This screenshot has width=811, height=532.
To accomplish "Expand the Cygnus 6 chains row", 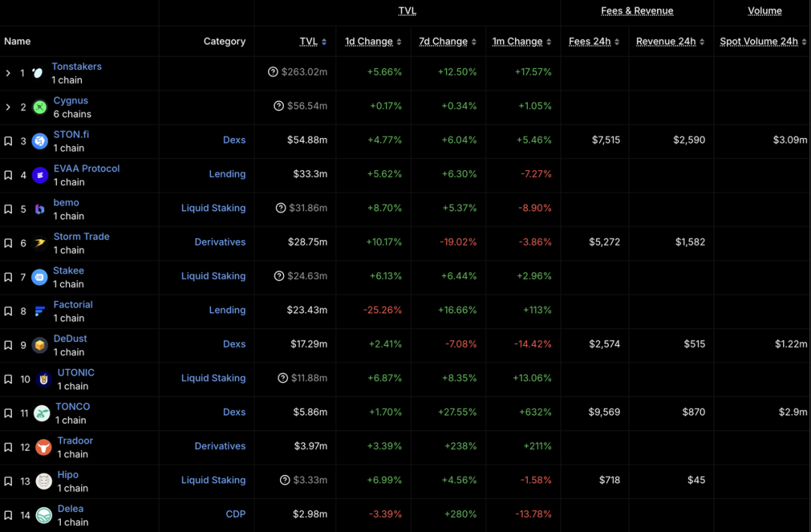I will [x=8, y=107].
